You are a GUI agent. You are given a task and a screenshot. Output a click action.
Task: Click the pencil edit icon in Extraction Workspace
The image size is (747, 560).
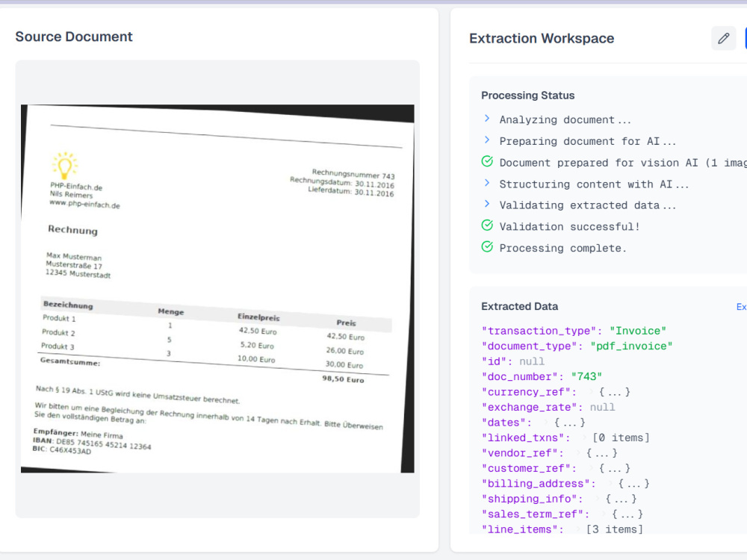tap(723, 38)
